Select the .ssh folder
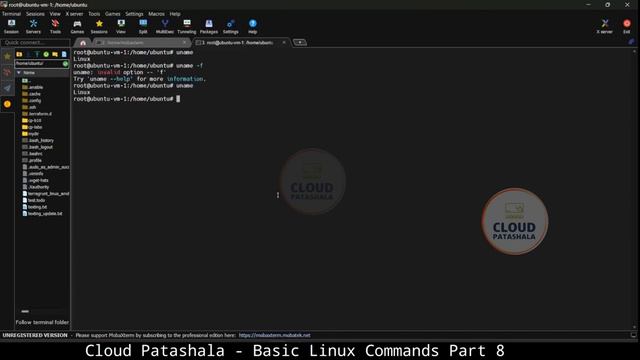The height and width of the screenshot is (360, 640). (29, 107)
